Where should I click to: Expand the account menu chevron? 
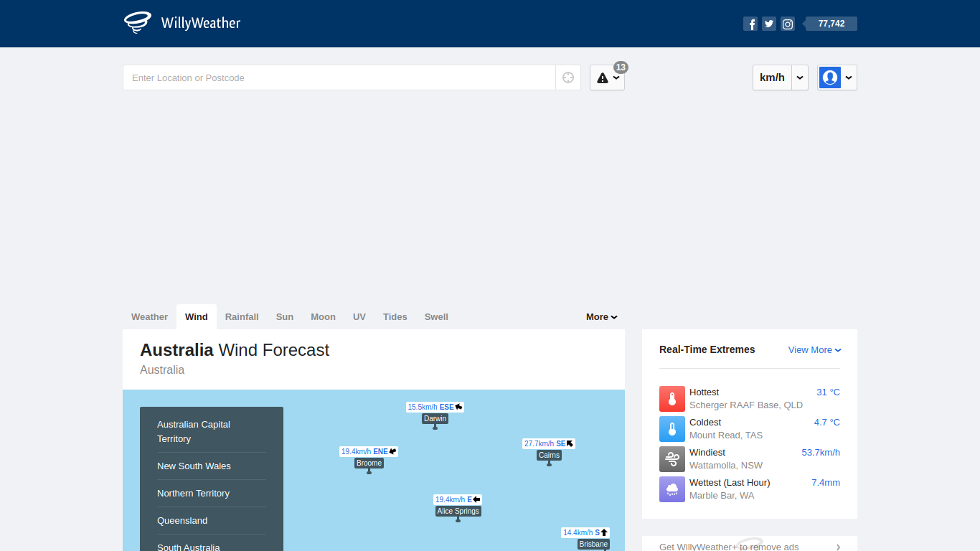click(x=849, y=77)
